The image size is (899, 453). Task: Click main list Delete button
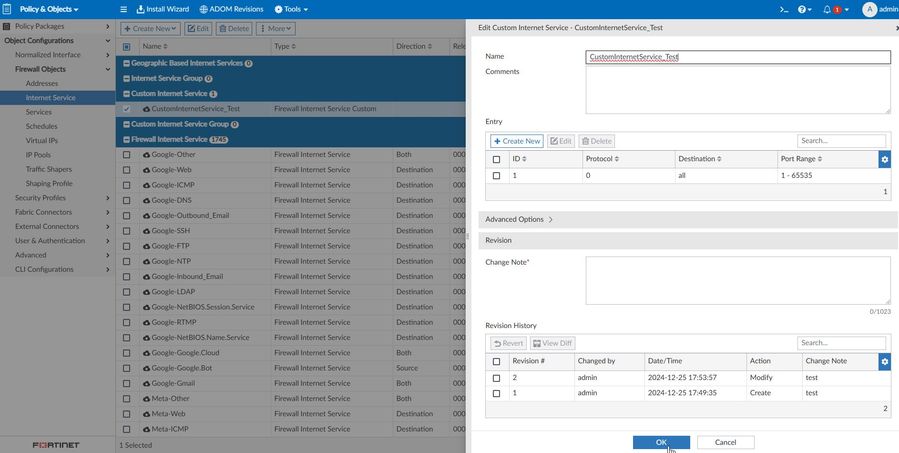point(234,29)
